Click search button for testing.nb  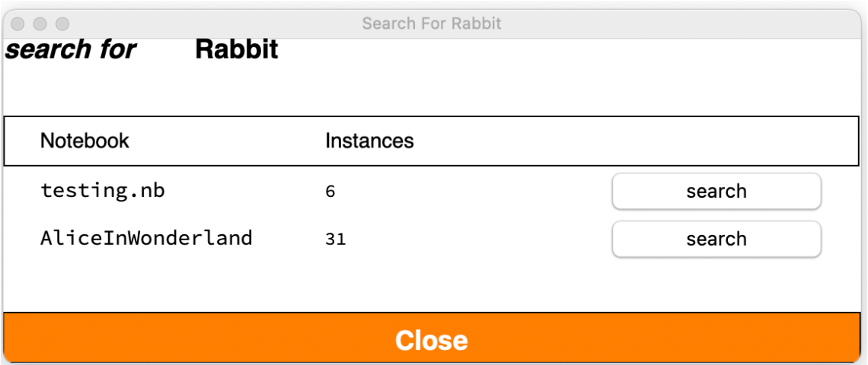click(716, 191)
